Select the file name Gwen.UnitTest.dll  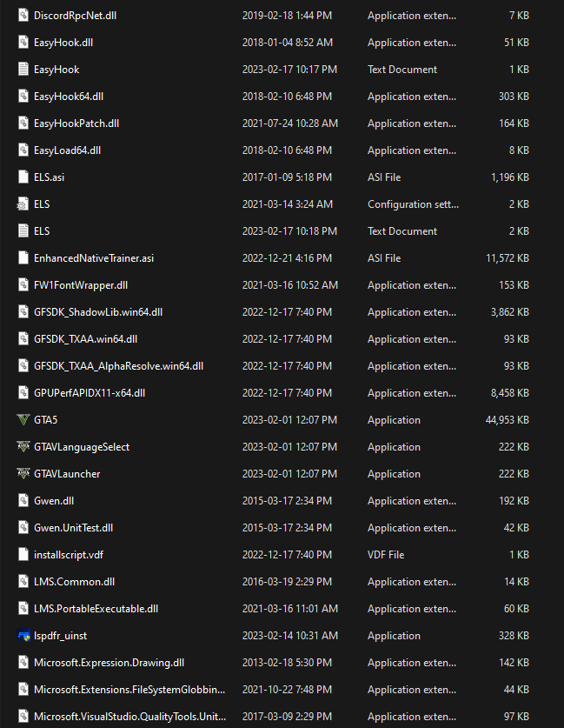[x=73, y=527]
